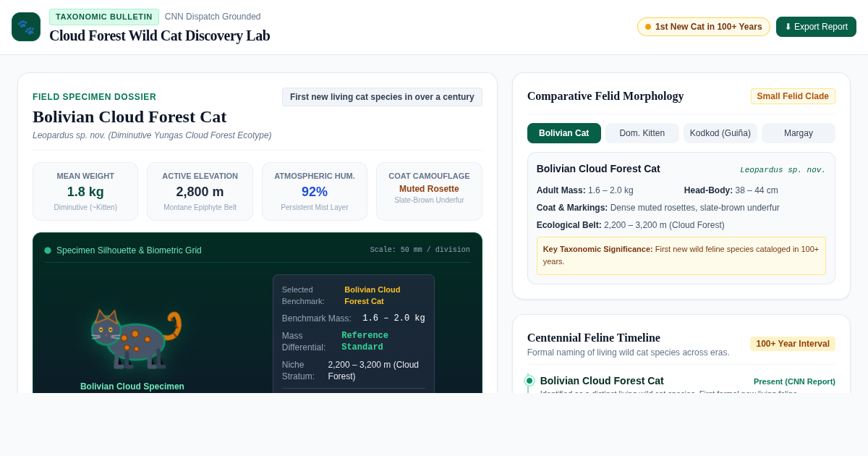
Task: Click the Cloud Forest Wild Cat Discovery Lab heading
Action: pos(160,35)
